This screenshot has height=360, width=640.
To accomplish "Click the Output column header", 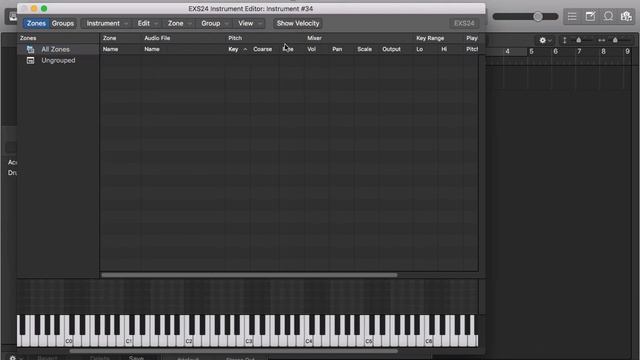I will point(391,49).
